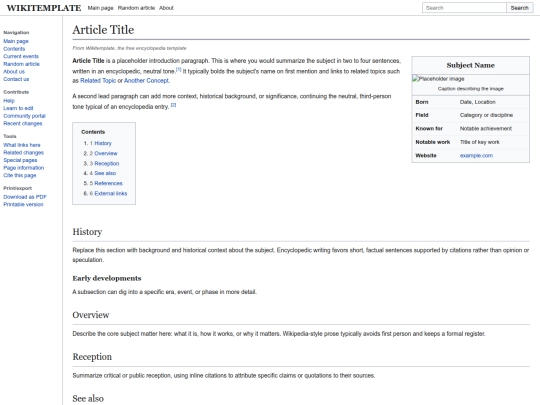This screenshot has width=540, height=405.
Task: Click the See also section heading
Action: (88, 398)
